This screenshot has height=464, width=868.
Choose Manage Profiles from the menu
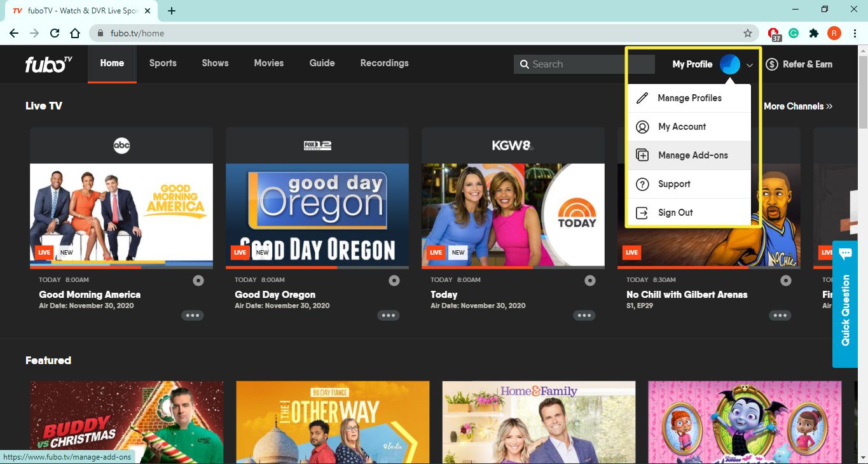[x=689, y=98]
